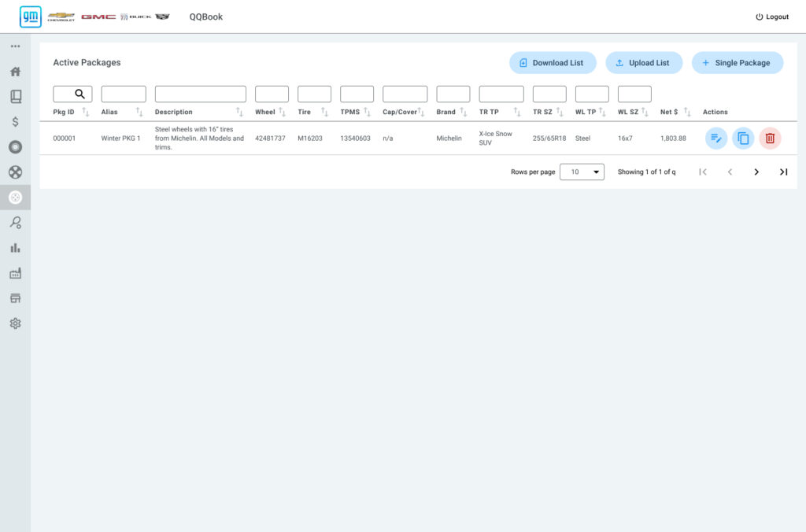Open the home icon in sidebar
The width and height of the screenshot is (806, 532).
tap(15, 72)
